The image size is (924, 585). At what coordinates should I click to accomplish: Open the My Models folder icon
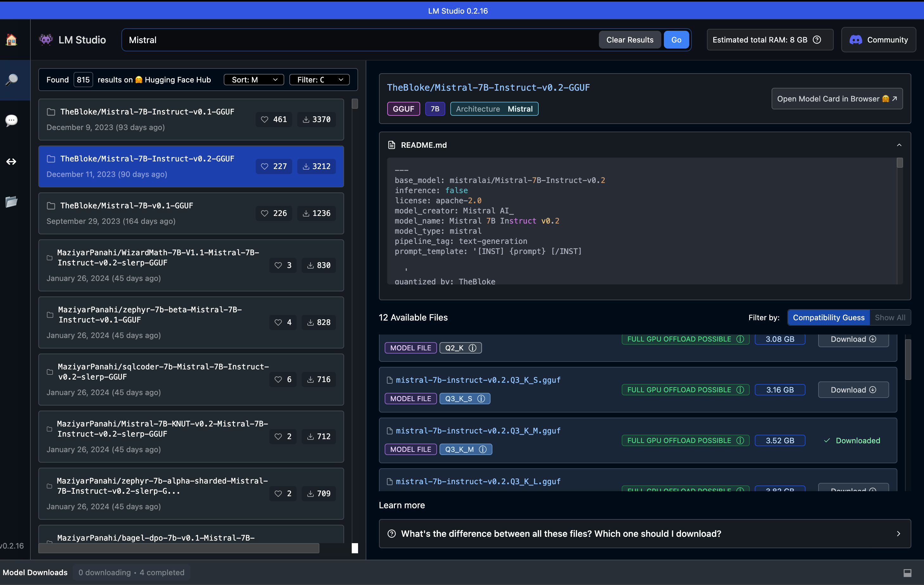tap(11, 202)
